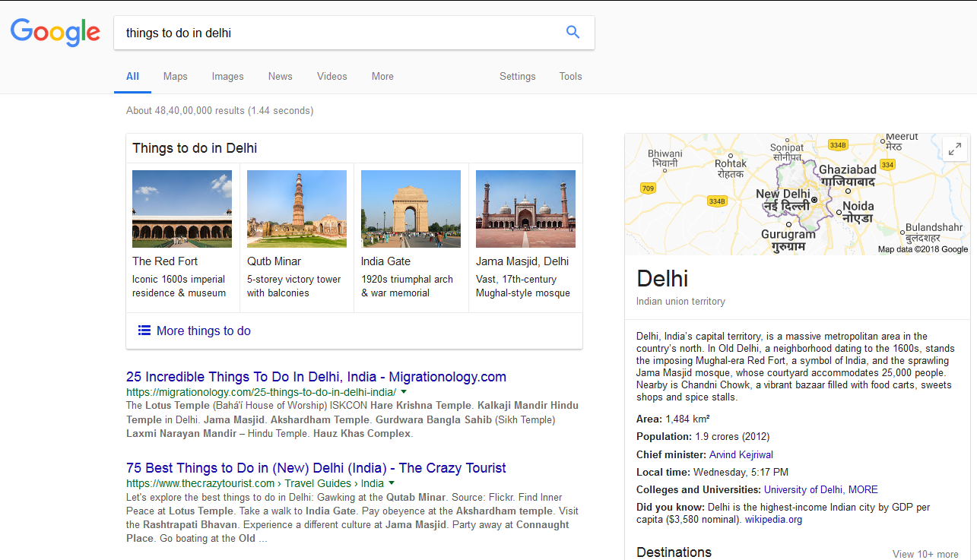This screenshot has width=977, height=560.
Task: Open 25 Incredible Things To Do In Delhi result
Action: tap(316, 377)
